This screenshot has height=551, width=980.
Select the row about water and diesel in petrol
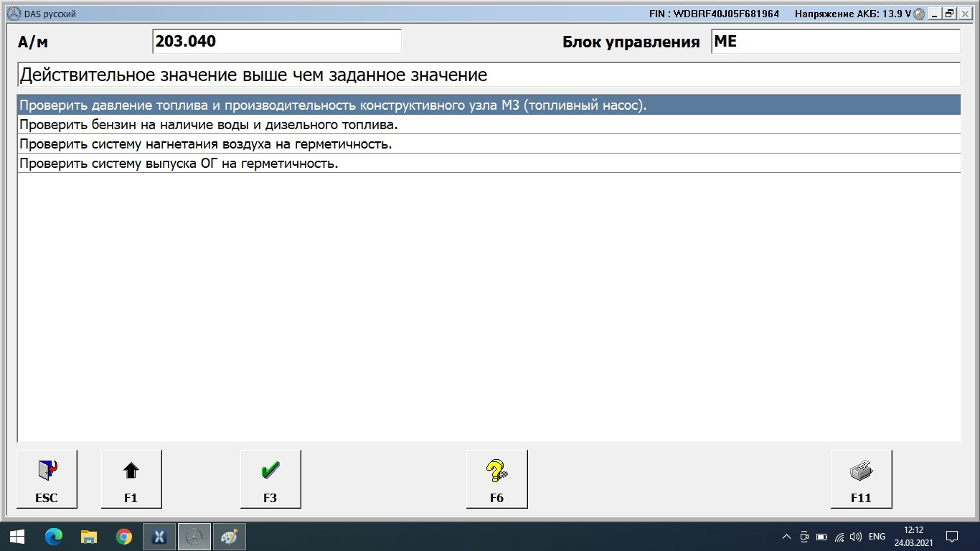point(489,125)
